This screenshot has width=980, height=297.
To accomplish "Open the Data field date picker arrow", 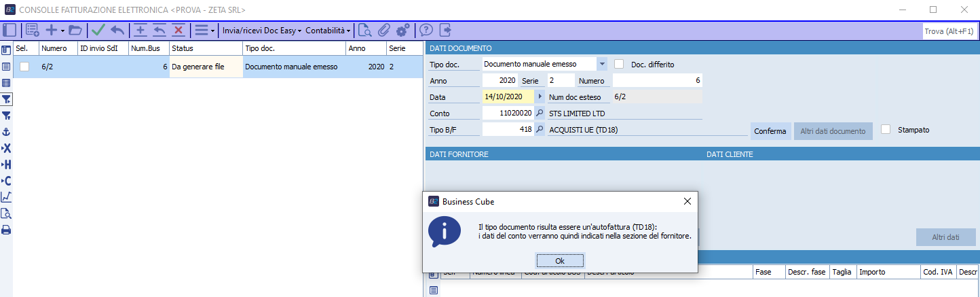I will (x=540, y=97).
